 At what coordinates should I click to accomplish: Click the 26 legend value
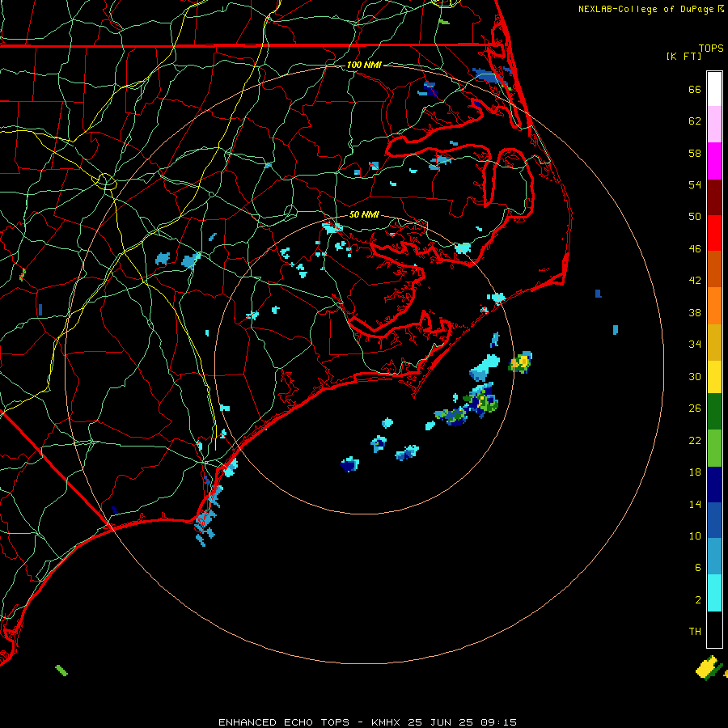coord(695,408)
